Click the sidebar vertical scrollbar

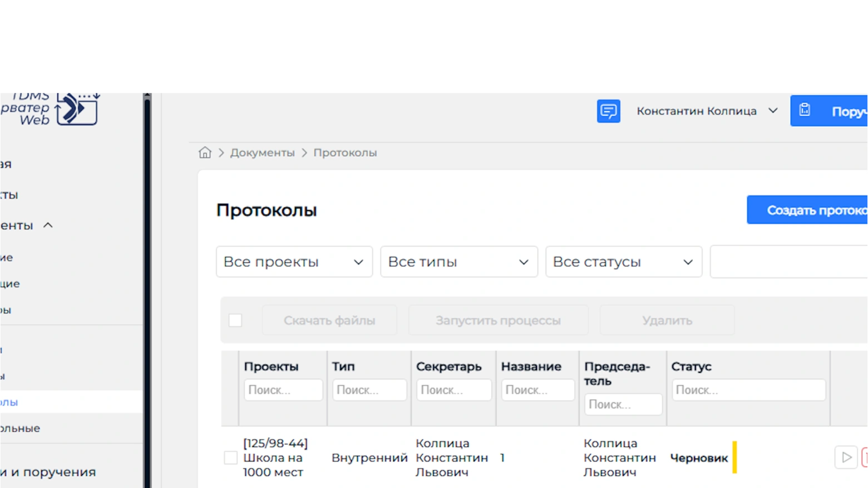147,290
